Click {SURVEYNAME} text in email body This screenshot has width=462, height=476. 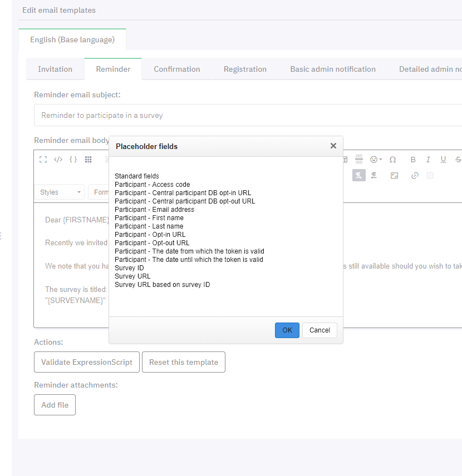pyautogui.click(x=75, y=300)
